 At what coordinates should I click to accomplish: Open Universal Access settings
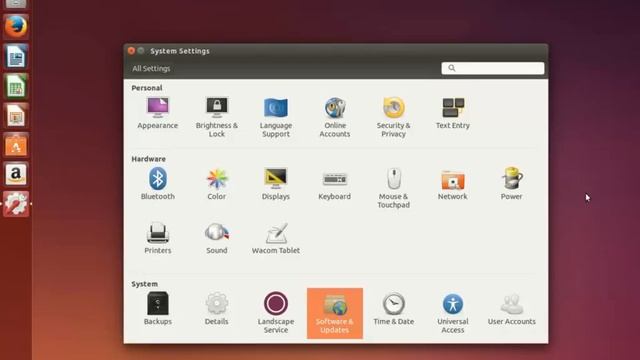pos(453,313)
